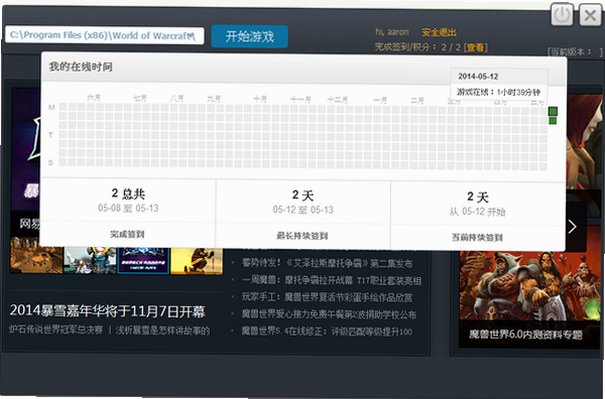The height and width of the screenshot is (399, 605).
Task: Click the power icon button
Action: tap(561, 15)
